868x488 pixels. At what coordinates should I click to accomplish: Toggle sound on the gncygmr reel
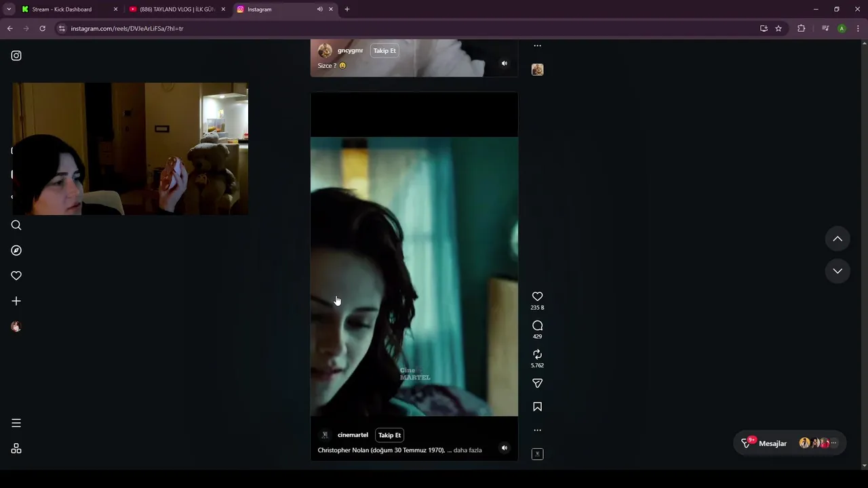504,64
